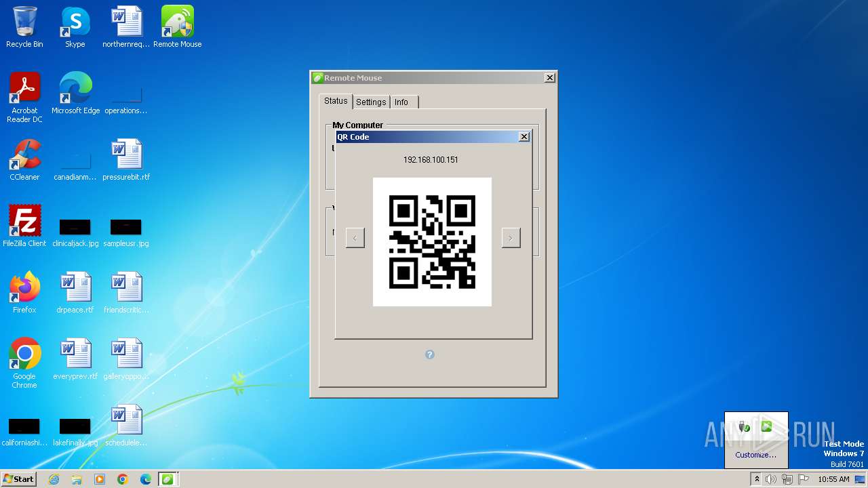
Task: Select the schedulele document icon
Action: coord(126,426)
